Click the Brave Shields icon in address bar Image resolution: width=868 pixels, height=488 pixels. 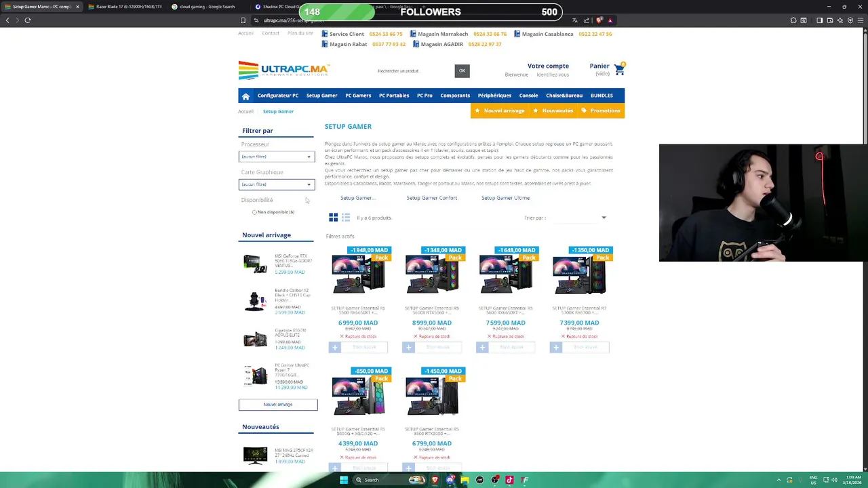[598, 20]
